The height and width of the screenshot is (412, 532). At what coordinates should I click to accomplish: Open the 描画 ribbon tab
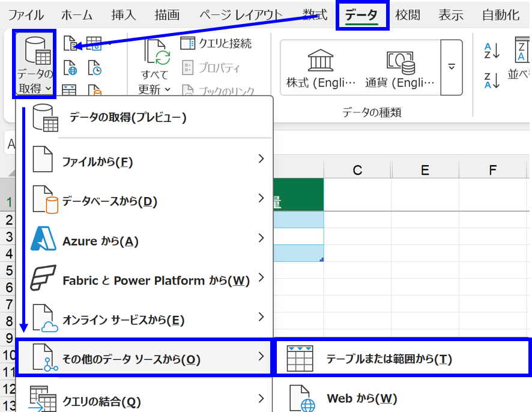coord(167,15)
